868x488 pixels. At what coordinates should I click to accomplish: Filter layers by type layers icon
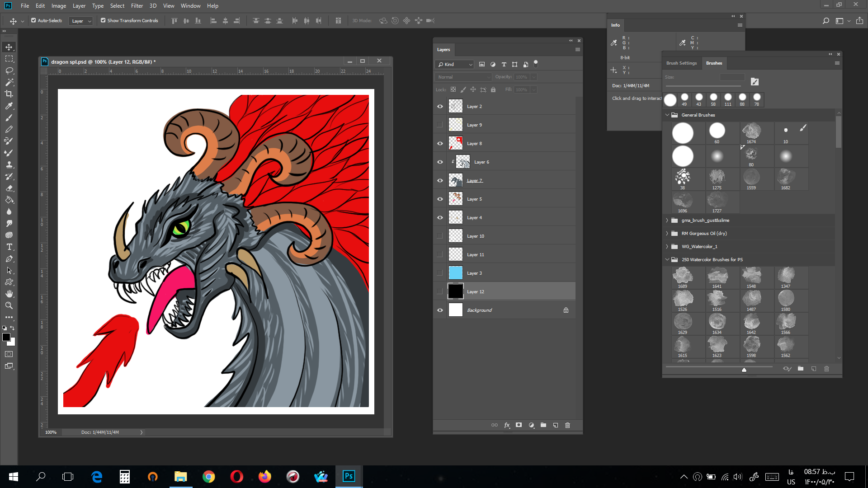pyautogui.click(x=504, y=64)
